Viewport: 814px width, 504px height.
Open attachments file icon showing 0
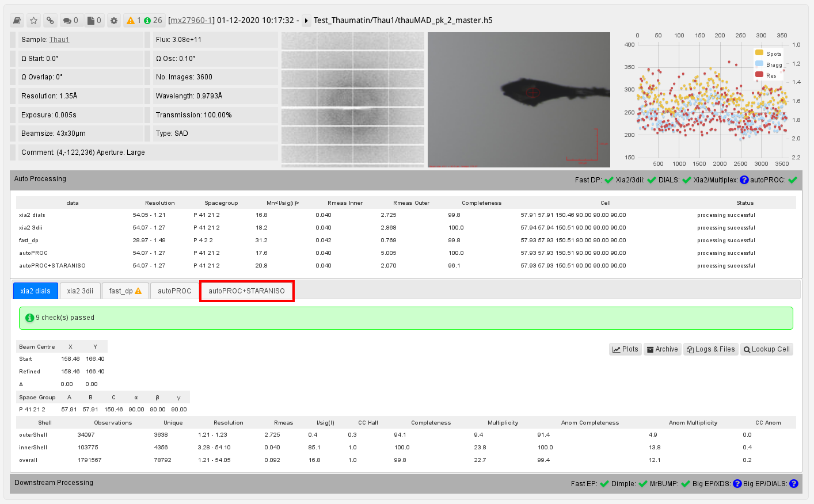(94, 21)
